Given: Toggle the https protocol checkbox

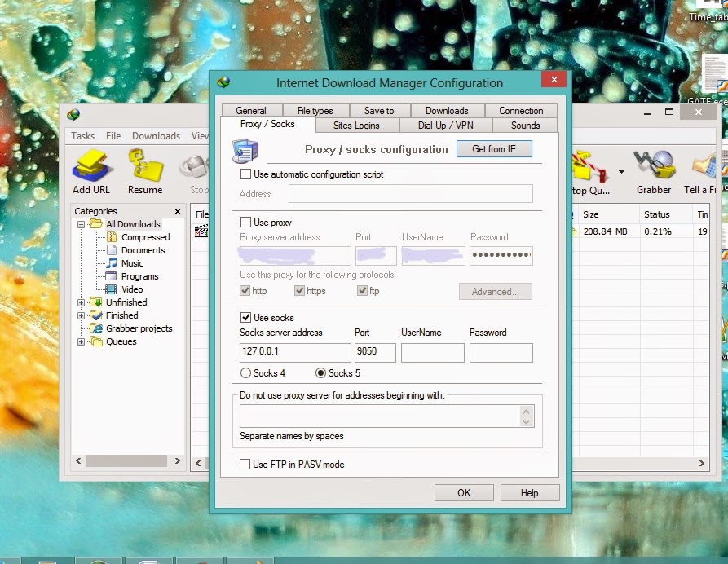Looking at the screenshot, I should pos(299,291).
